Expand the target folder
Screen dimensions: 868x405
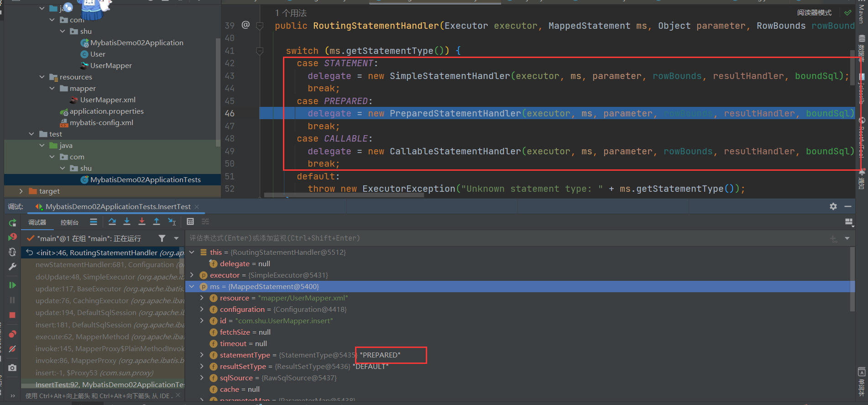[x=21, y=191]
